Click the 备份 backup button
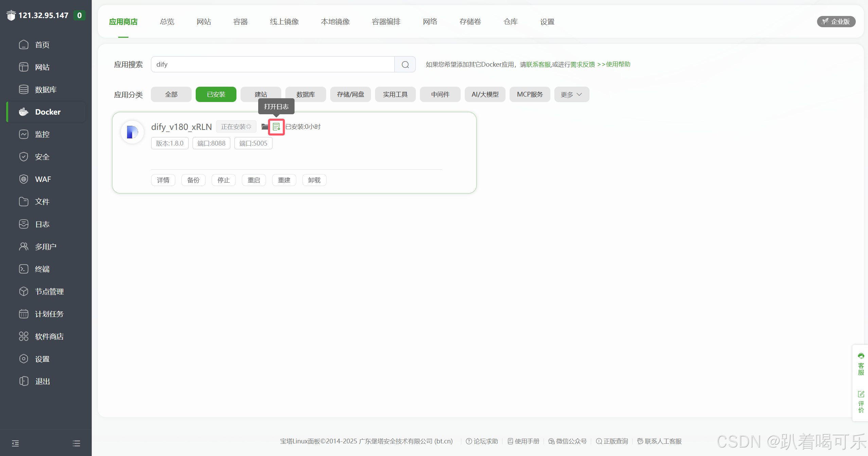 point(193,180)
